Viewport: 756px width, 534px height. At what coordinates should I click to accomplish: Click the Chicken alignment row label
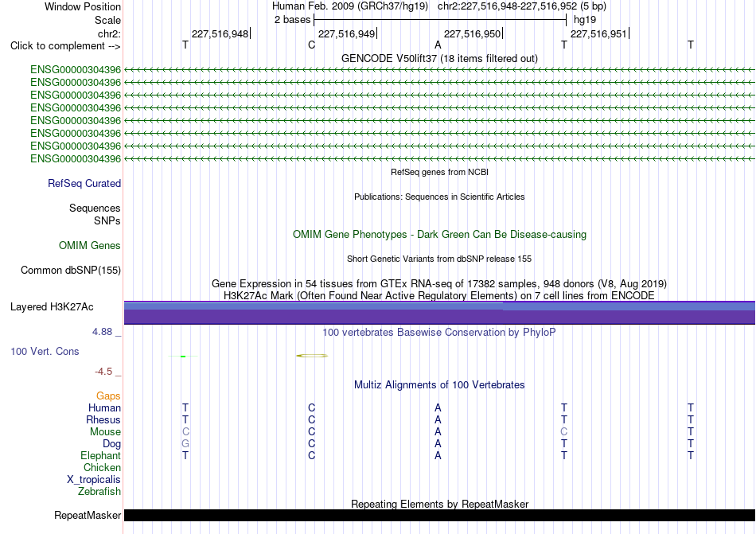point(102,467)
